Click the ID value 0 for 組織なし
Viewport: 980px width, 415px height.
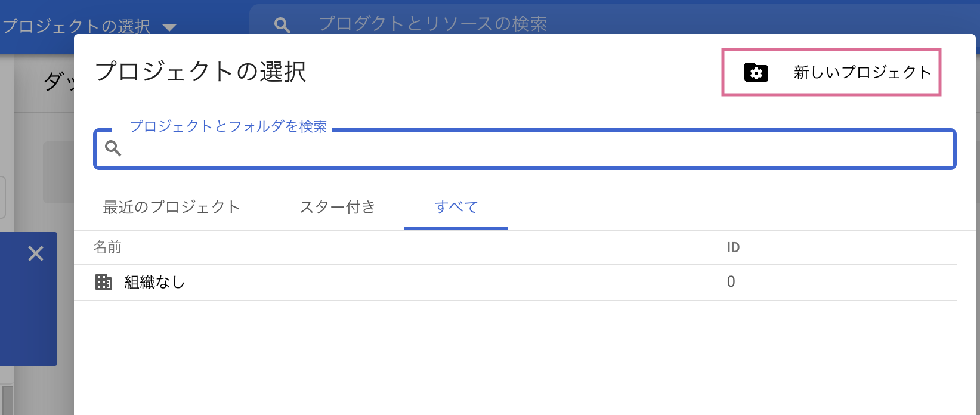(x=731, y=282)
